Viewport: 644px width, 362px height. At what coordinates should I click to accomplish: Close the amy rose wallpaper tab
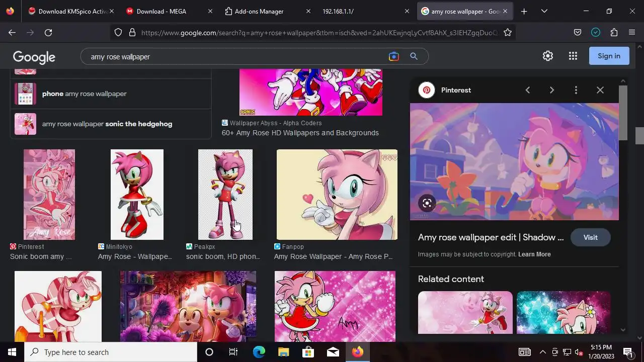click(505, 11)
